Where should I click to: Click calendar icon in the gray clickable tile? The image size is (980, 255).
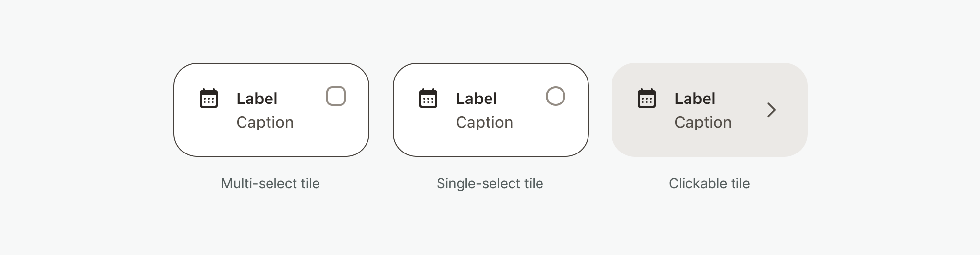[647, 99]
